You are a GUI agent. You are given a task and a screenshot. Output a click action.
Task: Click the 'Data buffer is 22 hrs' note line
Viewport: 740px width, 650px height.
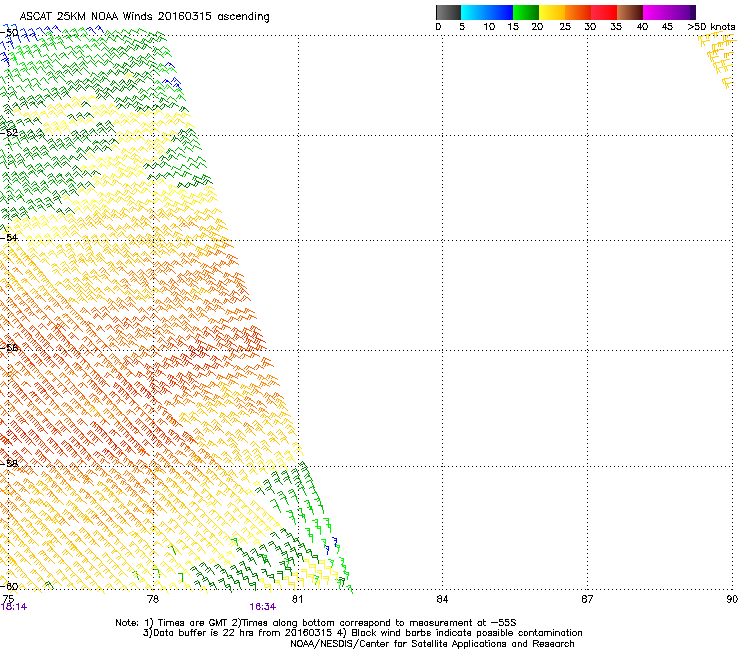[362, 633]
